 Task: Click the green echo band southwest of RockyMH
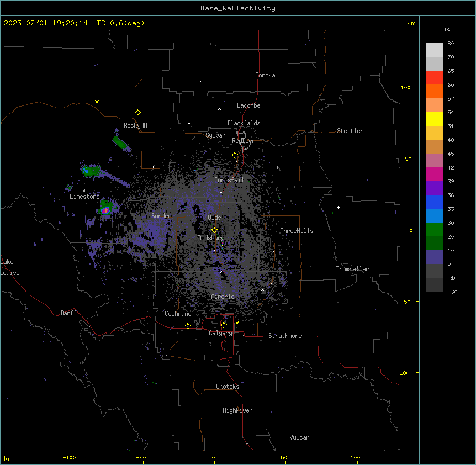point(120,142)
